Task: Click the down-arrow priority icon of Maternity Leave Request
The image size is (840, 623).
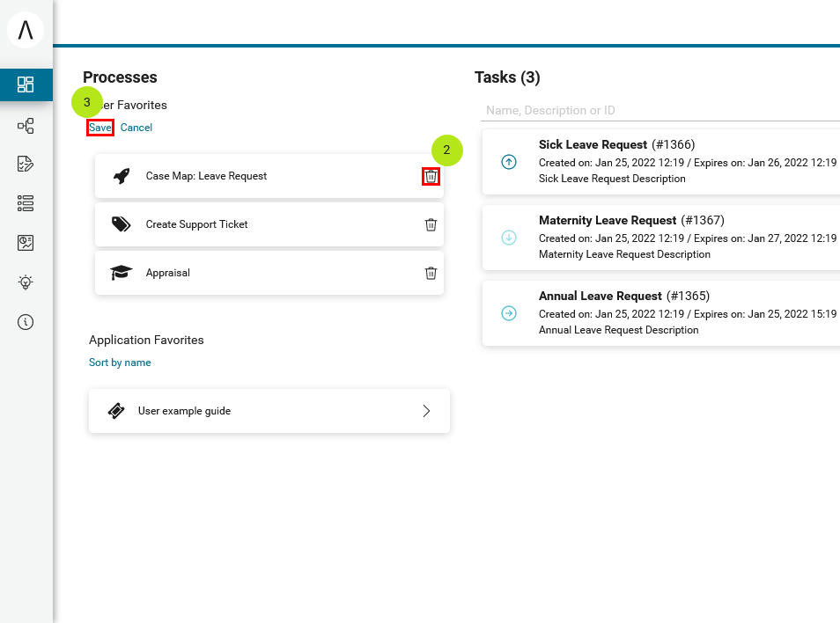Action: (x=509, y=237)
